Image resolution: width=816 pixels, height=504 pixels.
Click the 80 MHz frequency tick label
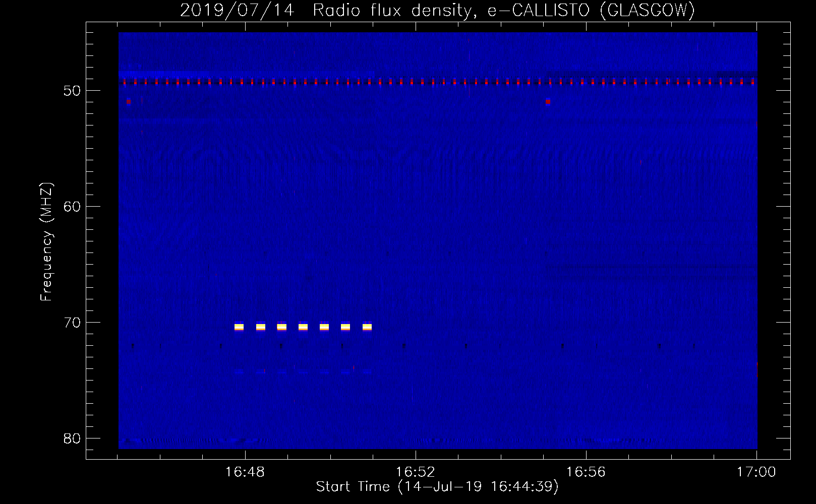click(72, 438)
